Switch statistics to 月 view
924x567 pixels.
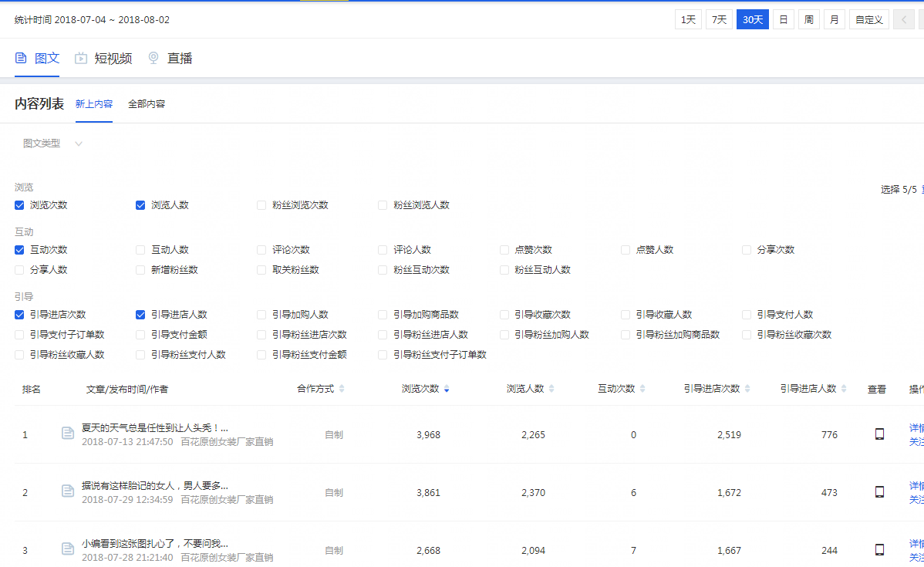point(834,19)
